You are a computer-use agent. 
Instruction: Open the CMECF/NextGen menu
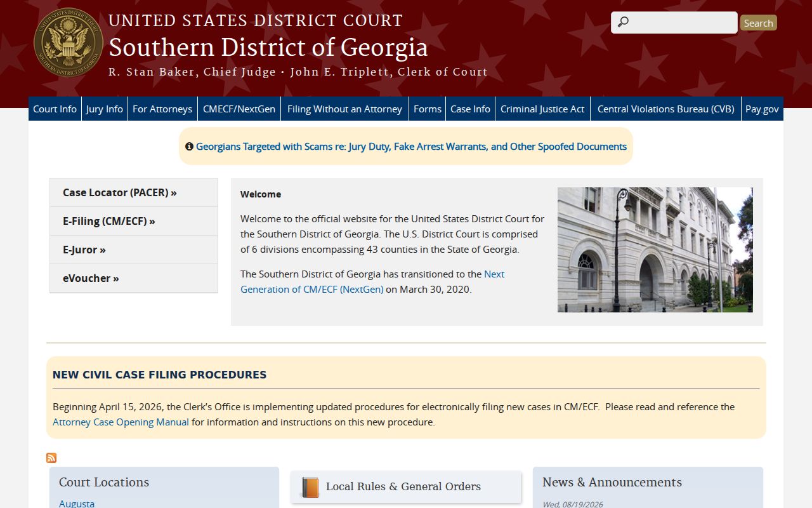coord(239,109)
